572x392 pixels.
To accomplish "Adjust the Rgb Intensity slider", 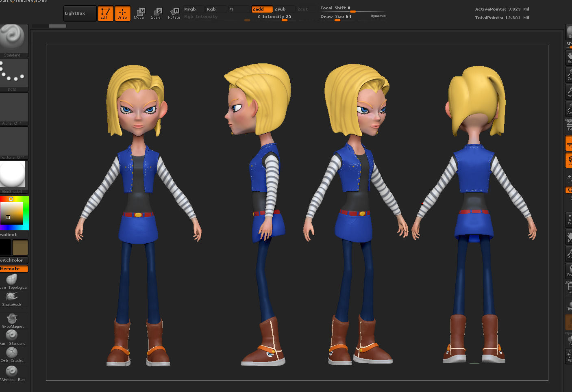I will (x=217, y=17).
